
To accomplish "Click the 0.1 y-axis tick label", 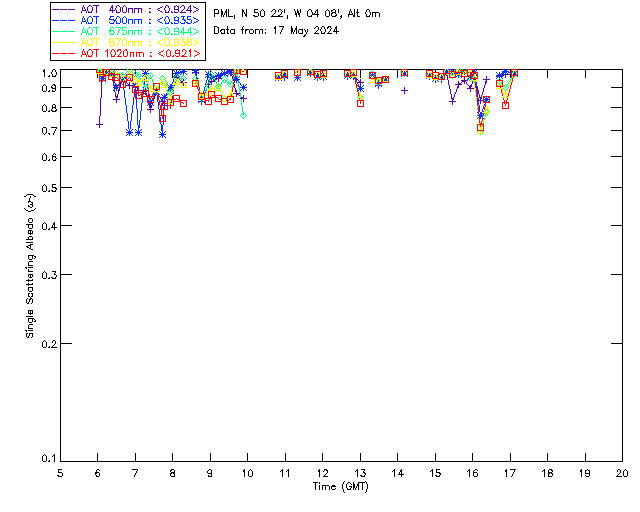I will (49, 459).
